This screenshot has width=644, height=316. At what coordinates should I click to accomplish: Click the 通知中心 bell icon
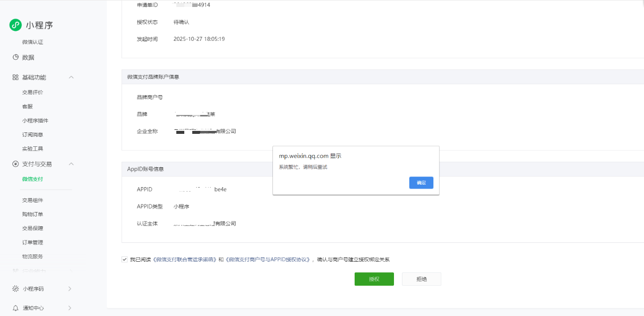(x=15, y=308)
